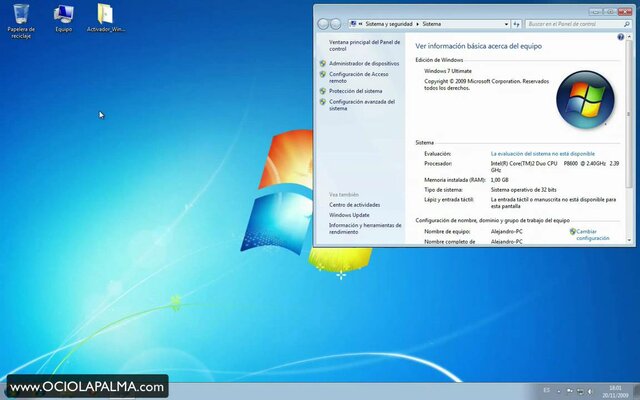The image size is (640, 400).
Task: Click the Intel(R) Core(TM)2 Duo processor text
Action: [555, 167]
